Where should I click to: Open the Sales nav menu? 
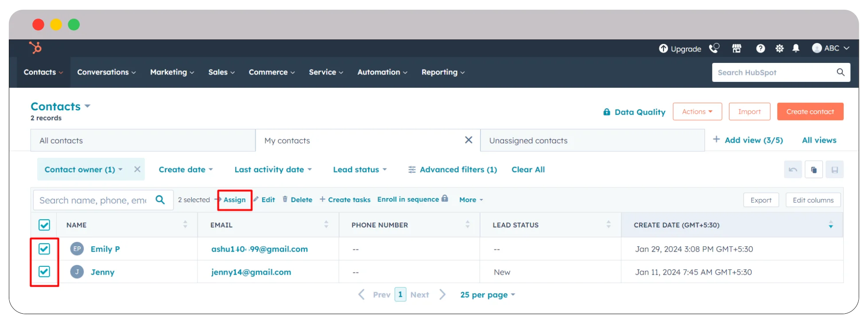pos(221,72)
